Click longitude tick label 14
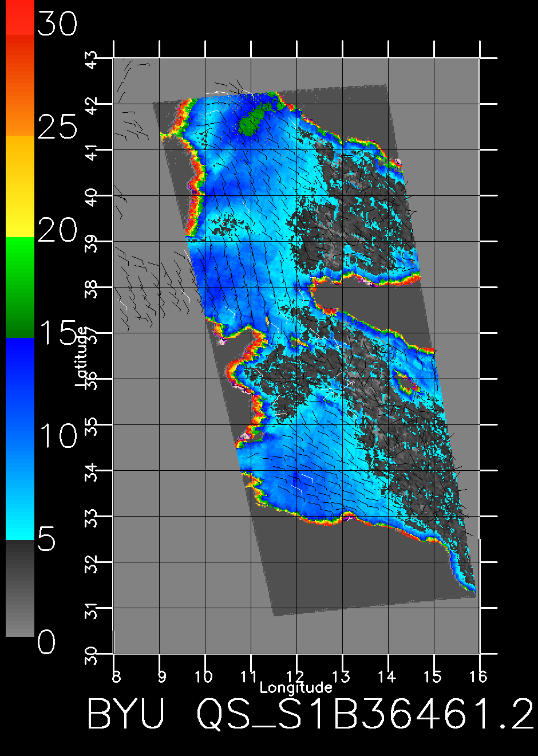The width and height of the screenshot is (538, 756). (x=387, y=676)
